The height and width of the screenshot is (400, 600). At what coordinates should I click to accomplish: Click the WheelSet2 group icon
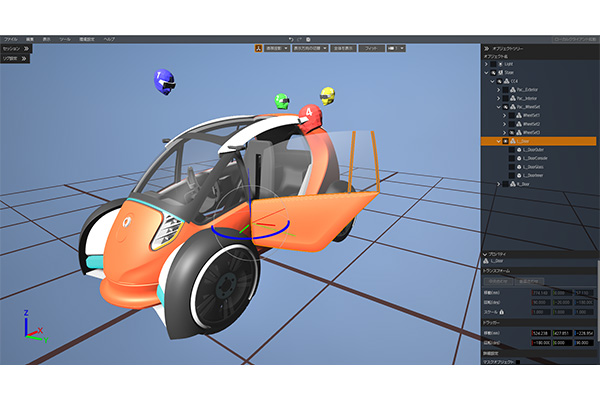click(519, 124)
